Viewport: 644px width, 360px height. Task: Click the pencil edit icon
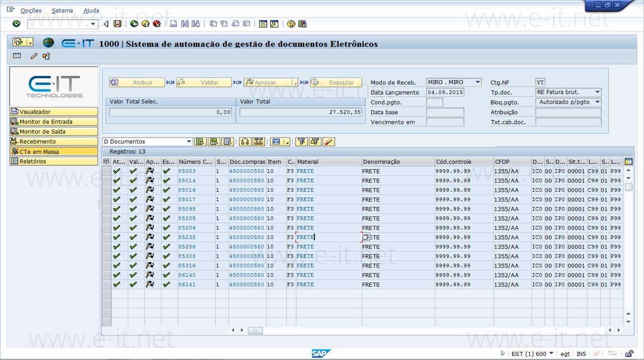[x=34, y=56]
